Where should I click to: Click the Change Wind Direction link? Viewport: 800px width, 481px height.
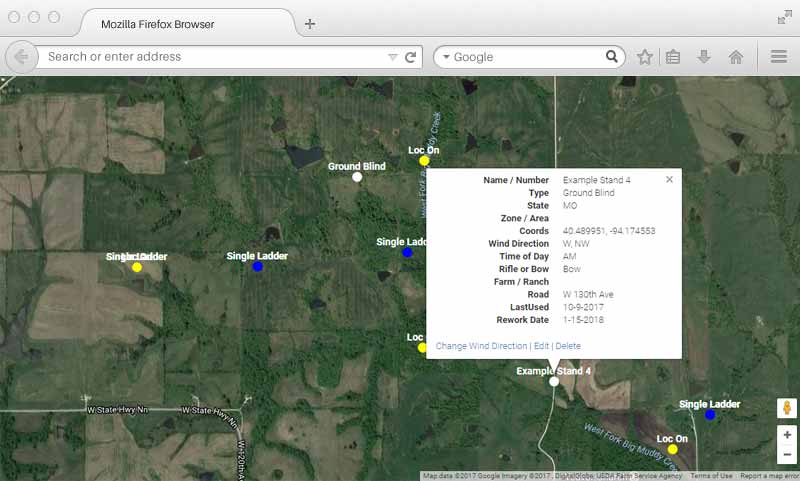pos(481,346)
